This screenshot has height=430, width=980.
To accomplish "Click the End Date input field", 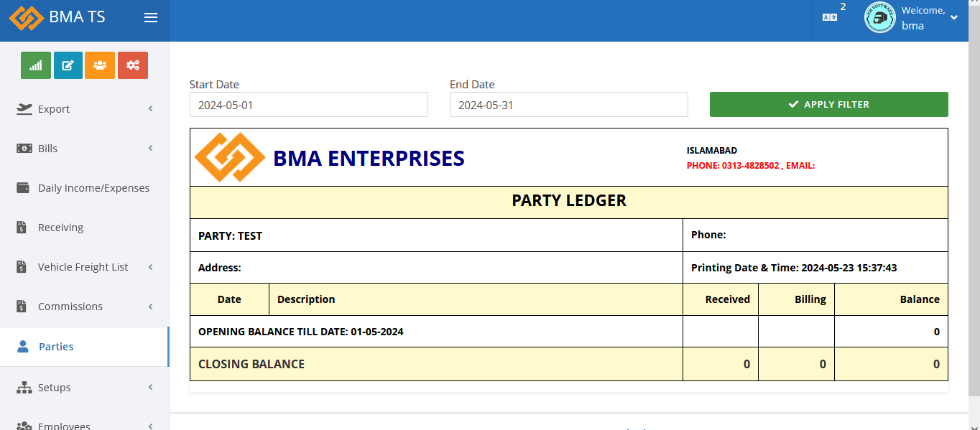I will pyautogui.click(x=568, y=105).
